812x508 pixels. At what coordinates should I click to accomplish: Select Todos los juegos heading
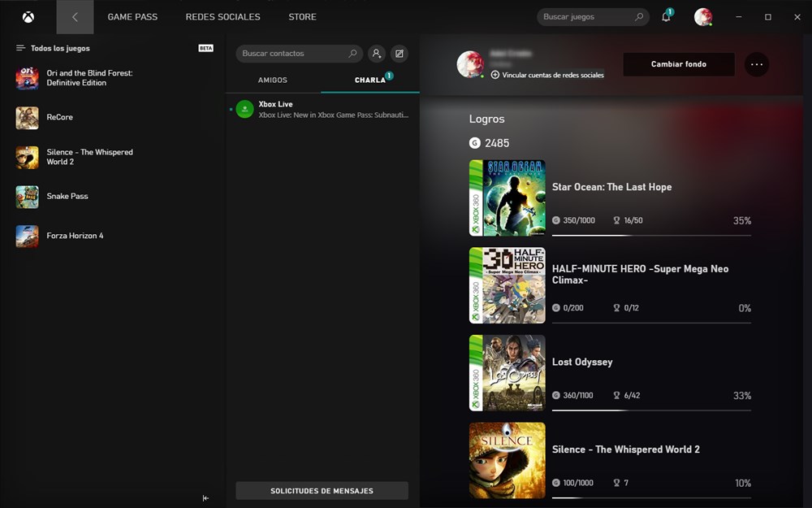[x=60, y=48]
